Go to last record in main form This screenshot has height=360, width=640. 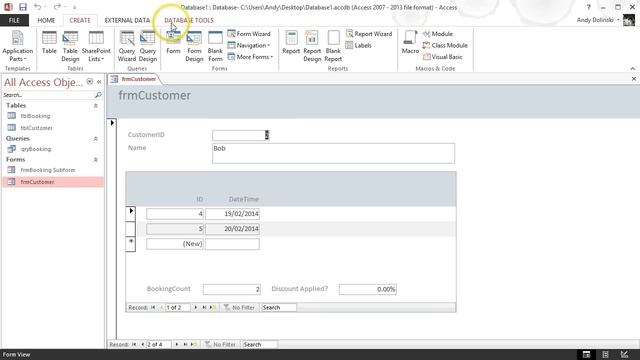pos(185,344)
